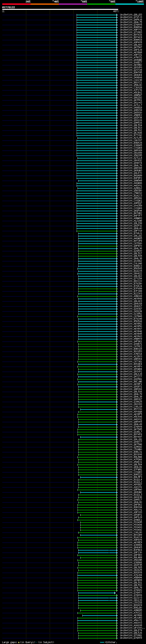Viewport: 146px width, 644px height.
Task: Open hit UniRef100_Q2Z1Y3
Action: 131,597
